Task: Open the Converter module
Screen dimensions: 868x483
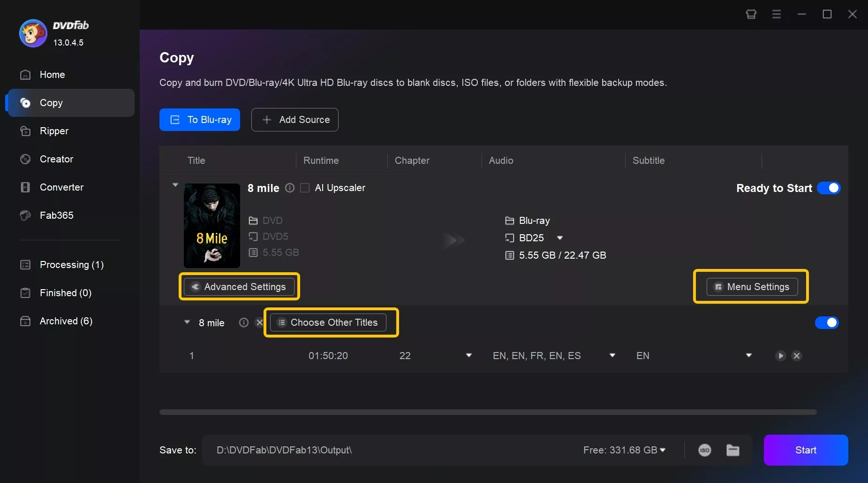Action: (x=61, y=187)
